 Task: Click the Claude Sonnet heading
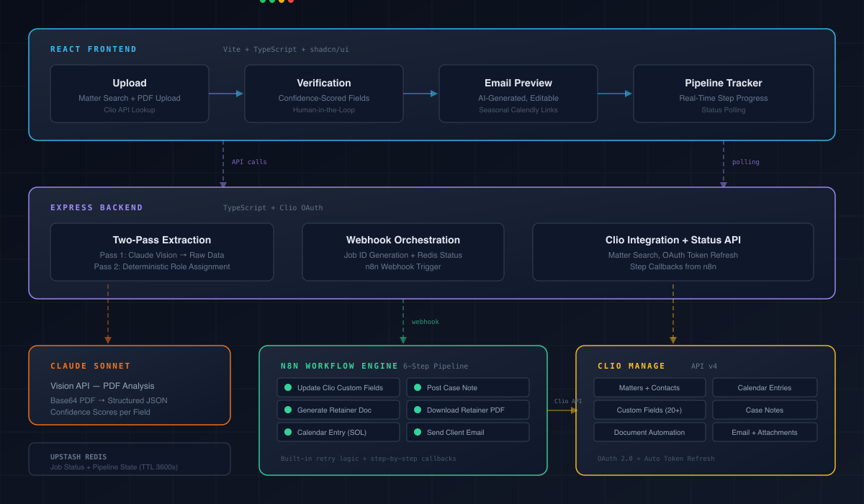coord(91,366)
